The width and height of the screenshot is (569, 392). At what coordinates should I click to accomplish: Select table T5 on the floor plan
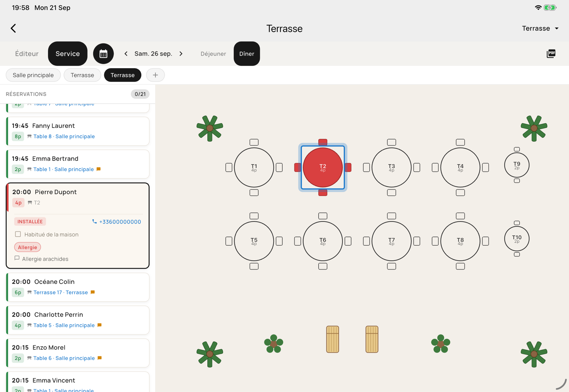click(x=254, y=241)
